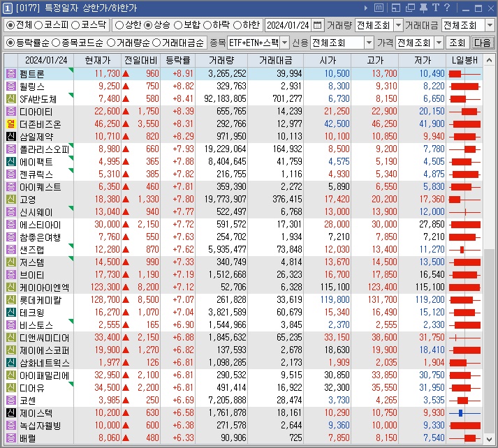Screen dimensions: 498x448
Task: Click the daily candle bar for 신시웨이
Action: coord(464,212)
